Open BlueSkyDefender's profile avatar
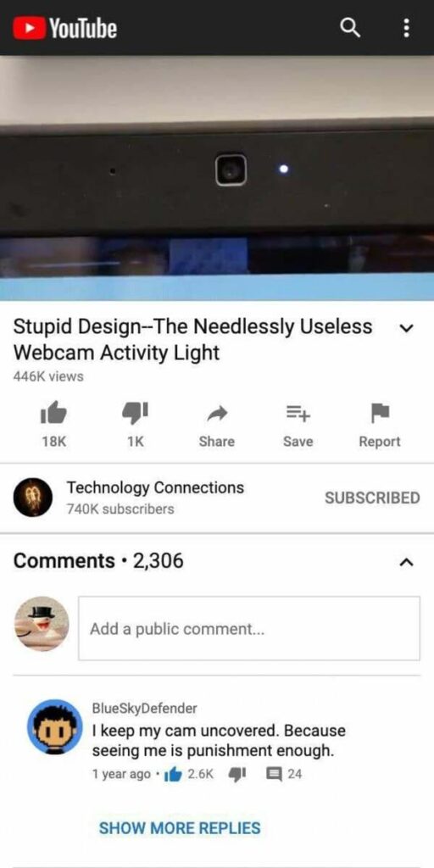This screenshot has width=434, height=868. tap(55, 726)
